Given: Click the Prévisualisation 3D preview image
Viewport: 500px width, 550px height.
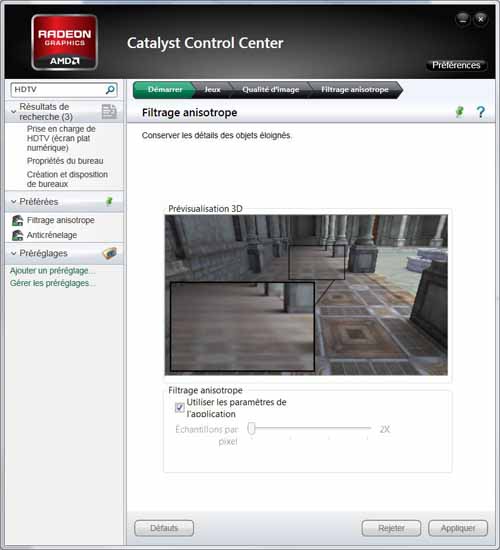Looking at the screenshot, I should [306, 295].
